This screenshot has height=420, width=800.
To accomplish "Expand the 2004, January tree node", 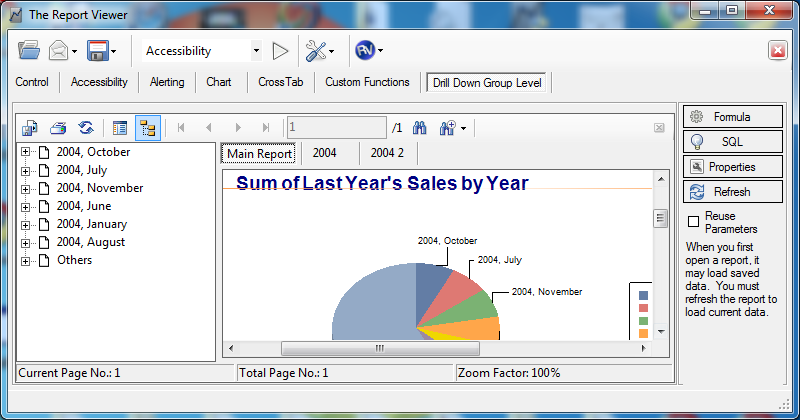I will [x=25, y=225].
